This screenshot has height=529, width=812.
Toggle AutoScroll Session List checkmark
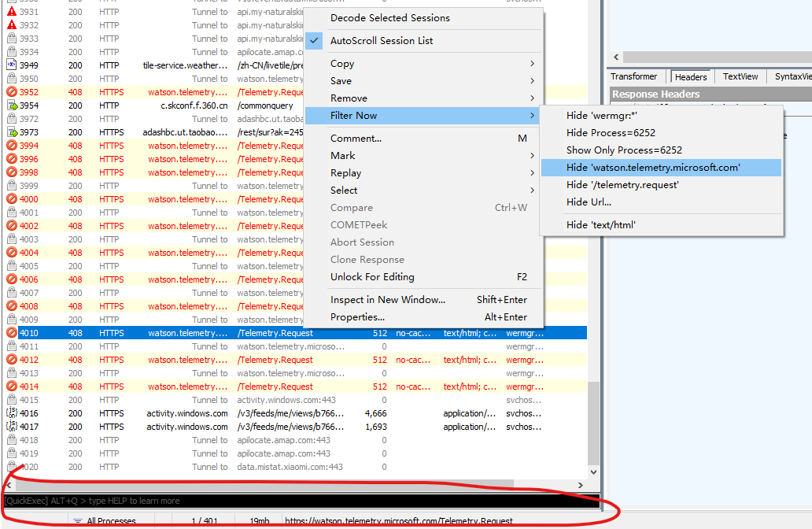(315, 40)
